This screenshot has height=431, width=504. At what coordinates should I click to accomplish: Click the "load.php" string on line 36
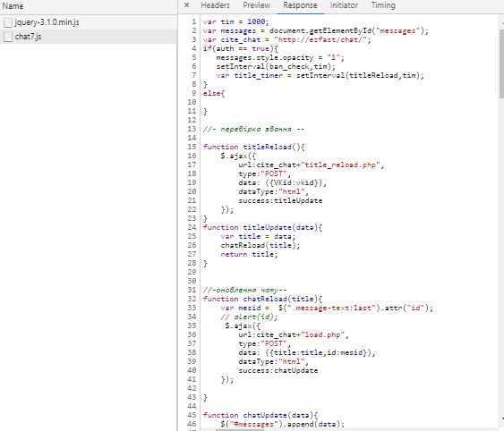pos(324,334)
